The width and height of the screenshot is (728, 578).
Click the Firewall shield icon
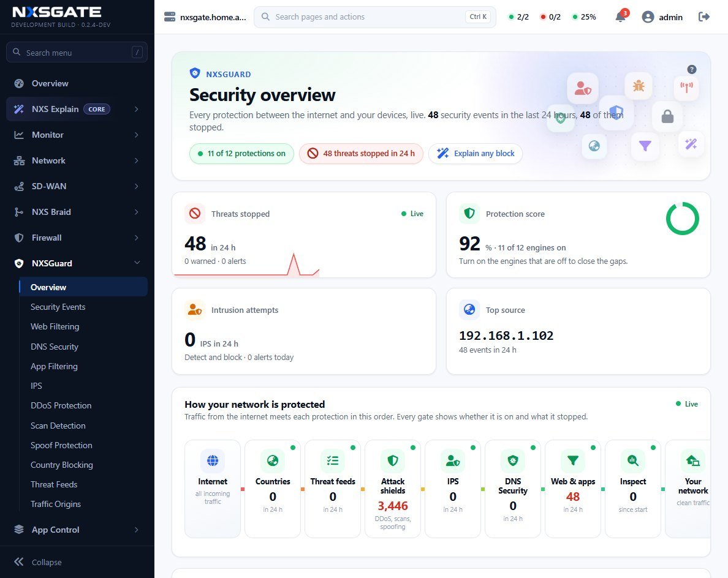pos(19,238)
